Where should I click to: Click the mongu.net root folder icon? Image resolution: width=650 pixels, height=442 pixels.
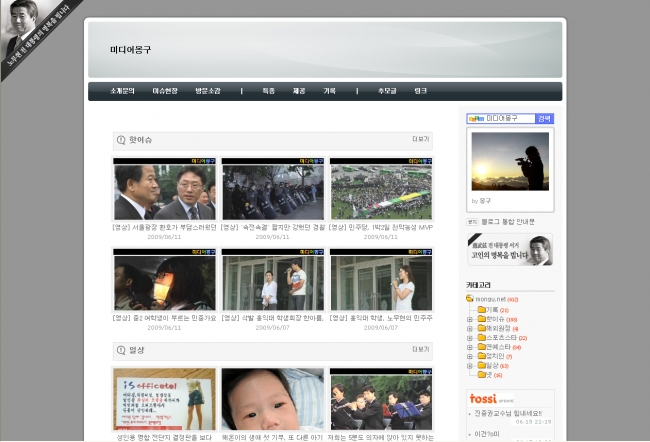(470, 299)
